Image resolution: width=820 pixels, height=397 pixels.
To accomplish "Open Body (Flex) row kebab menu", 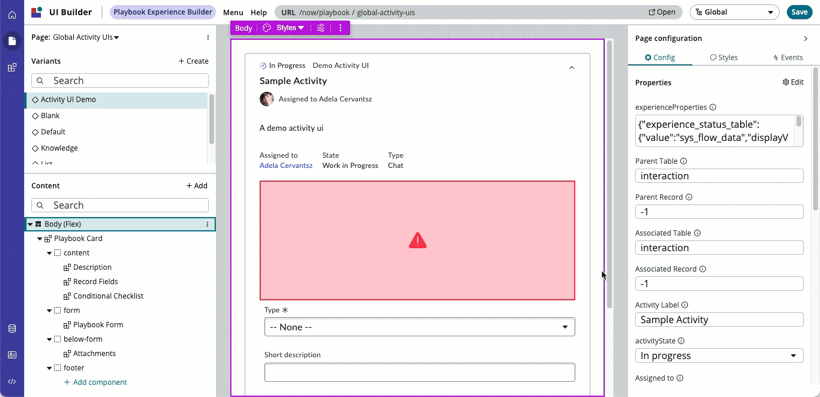I will point(207,224).
